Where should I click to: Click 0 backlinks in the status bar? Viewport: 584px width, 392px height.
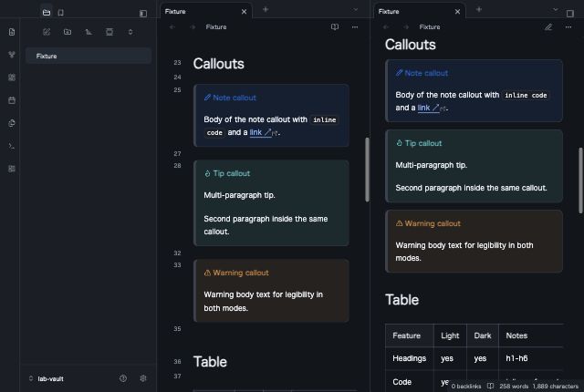click(x=465, y=387)
